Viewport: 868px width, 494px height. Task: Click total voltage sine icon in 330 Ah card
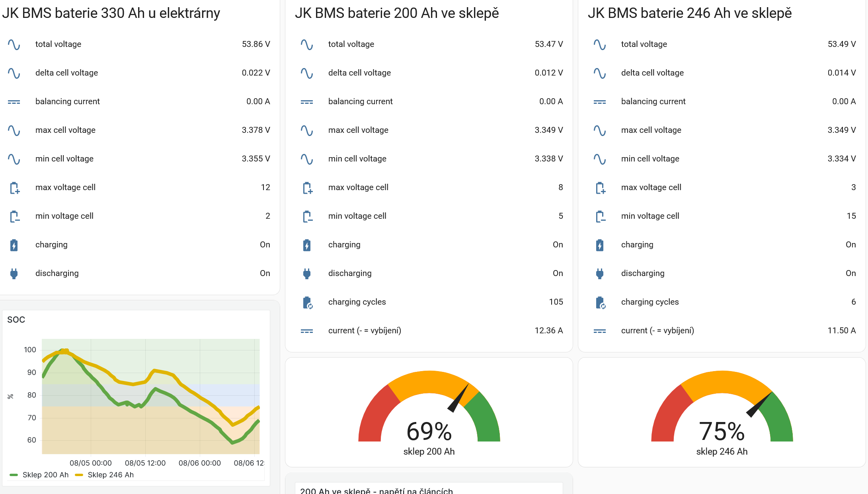pos(14,45)
